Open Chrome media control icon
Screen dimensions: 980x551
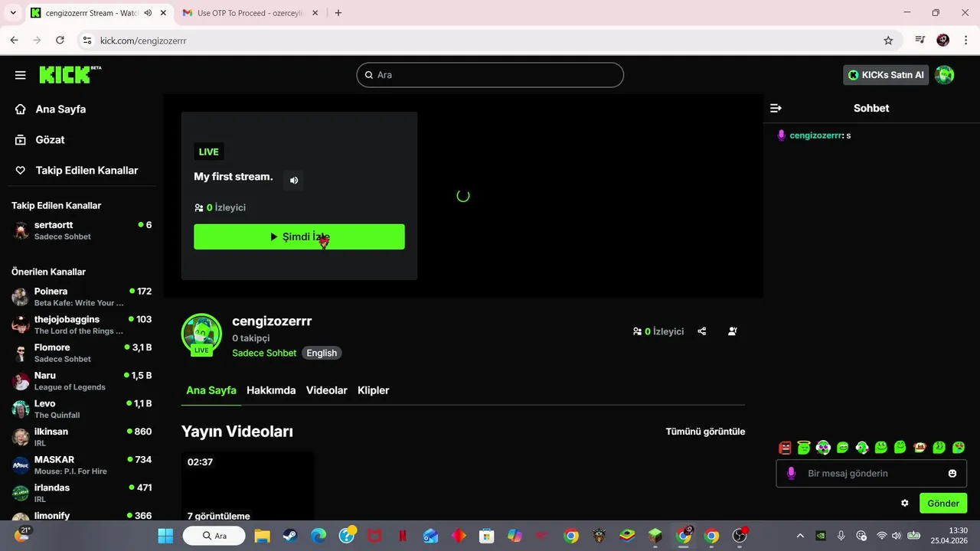[920, 41]
